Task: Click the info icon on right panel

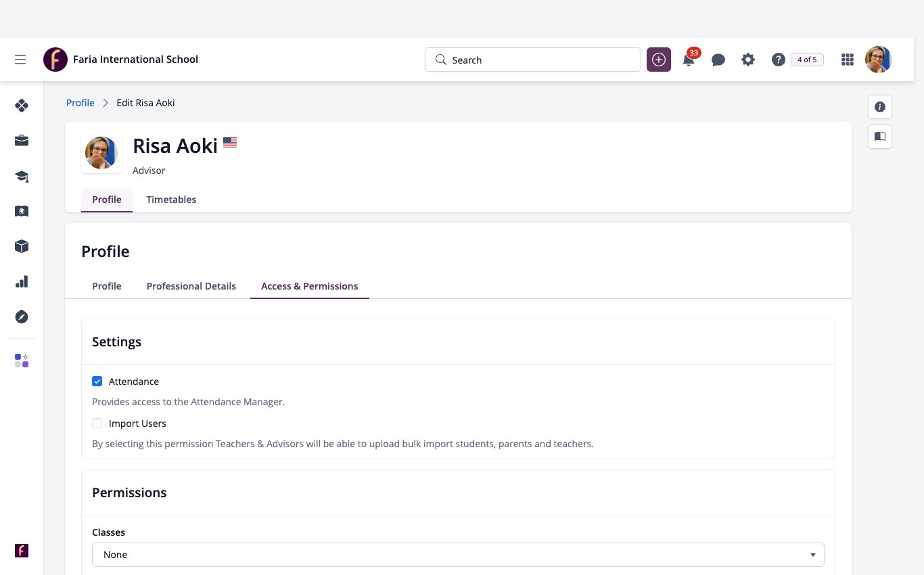Action: coord(880,107)
